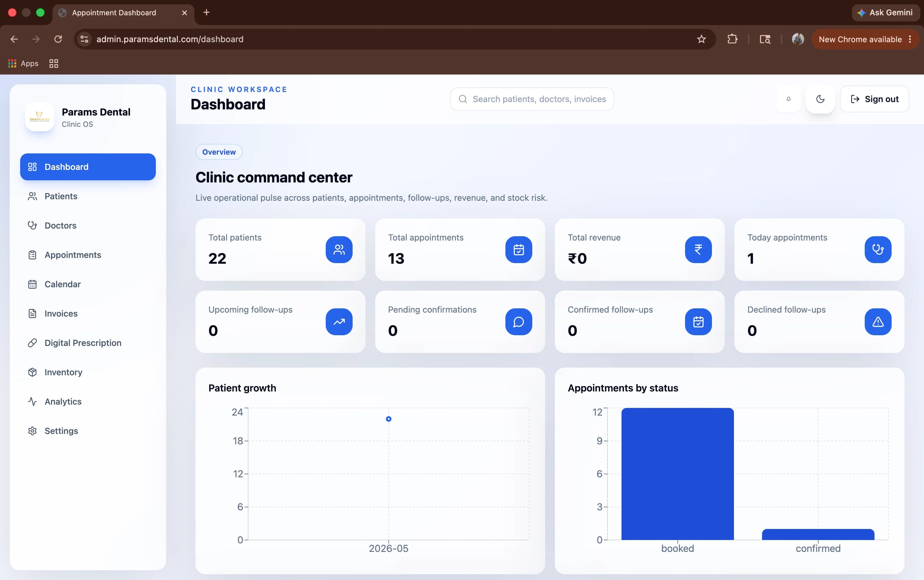Image resolution: width=924 pixels, height=580 pixels.
Task: Click the browser back arrow
Action: point(14,39)
